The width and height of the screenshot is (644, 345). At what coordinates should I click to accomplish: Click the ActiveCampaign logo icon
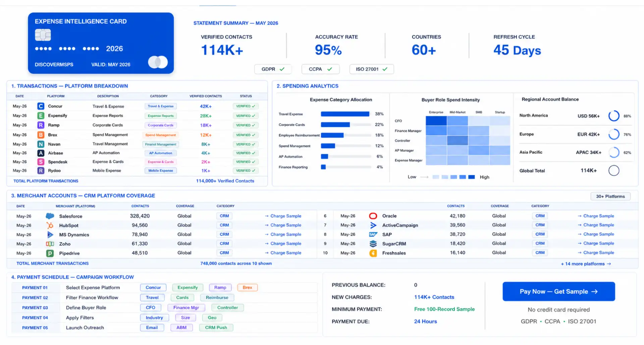pyautogui.click(x=373, y=225)
